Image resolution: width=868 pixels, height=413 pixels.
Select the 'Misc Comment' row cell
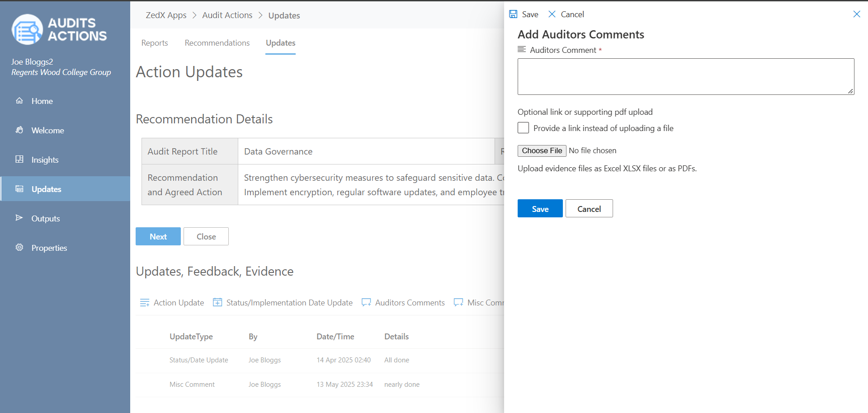click(x=192, y=385)
